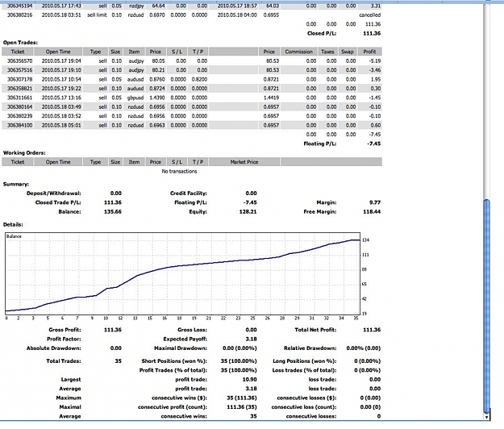Click the 'Open Trades:' section heading
Screen dimensions: 504x429
point(20,43)
